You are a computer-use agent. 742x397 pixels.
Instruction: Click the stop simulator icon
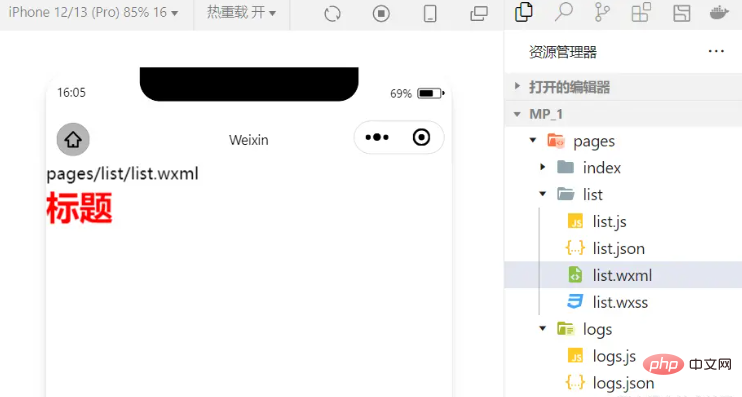tap(381, 14)
